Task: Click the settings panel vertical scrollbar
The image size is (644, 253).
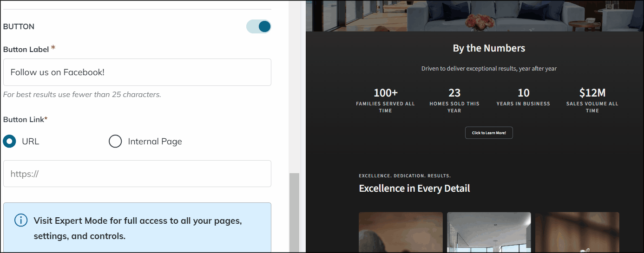Action: tap(294, 213)
